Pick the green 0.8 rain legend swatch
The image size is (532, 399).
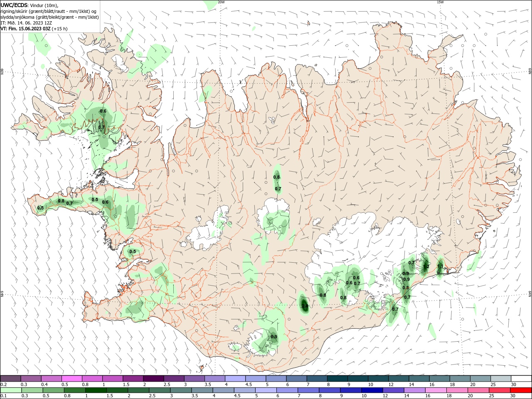[x=74, y=390]
